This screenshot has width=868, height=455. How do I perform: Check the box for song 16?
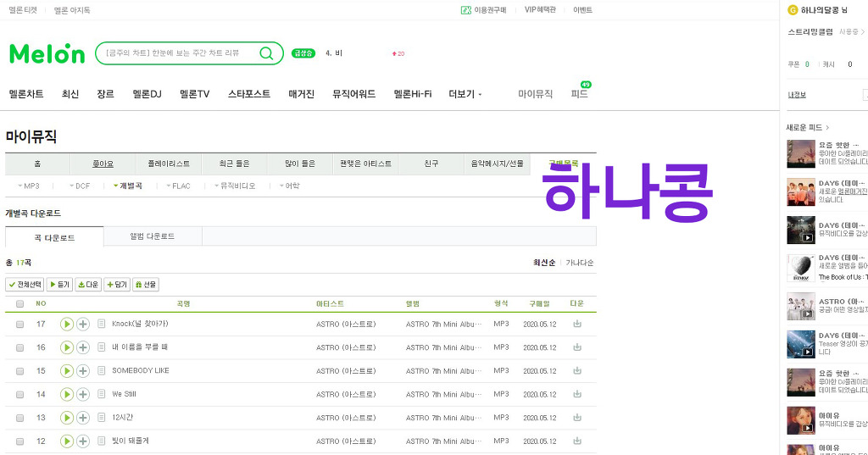(20, 347)
